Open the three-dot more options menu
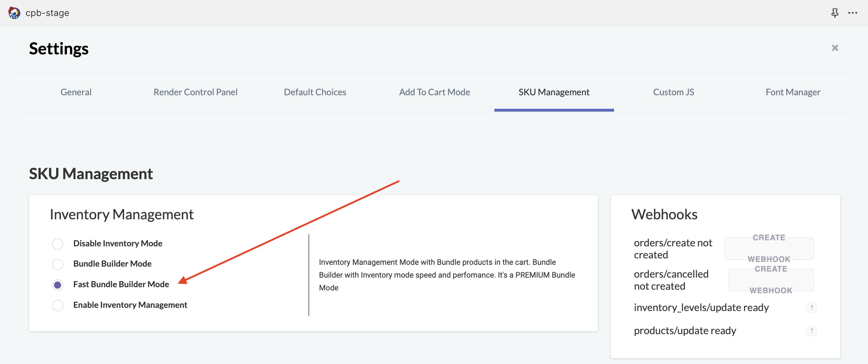 point(853,13)
